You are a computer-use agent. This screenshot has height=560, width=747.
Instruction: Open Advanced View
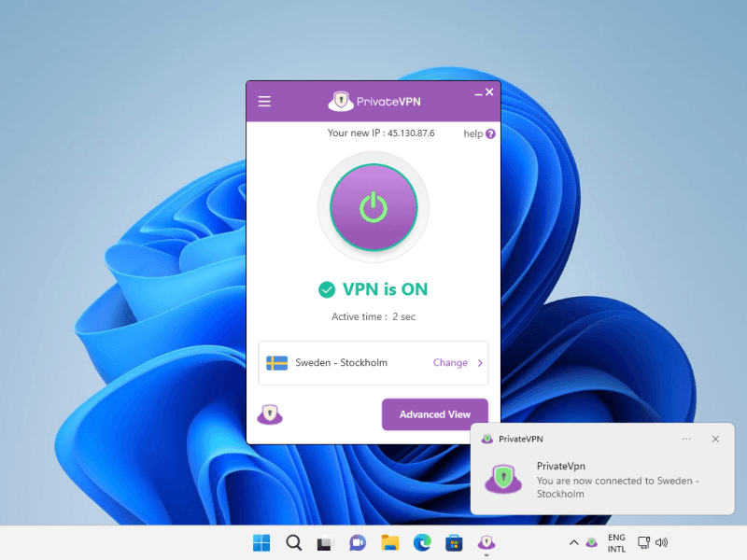click(x=434, y=414)
